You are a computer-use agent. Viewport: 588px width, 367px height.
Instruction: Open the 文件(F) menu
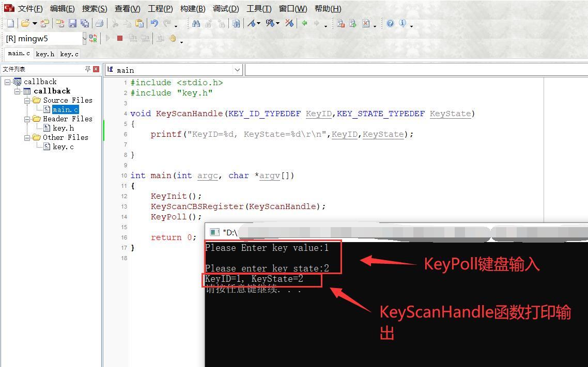(x=30, y=8)
